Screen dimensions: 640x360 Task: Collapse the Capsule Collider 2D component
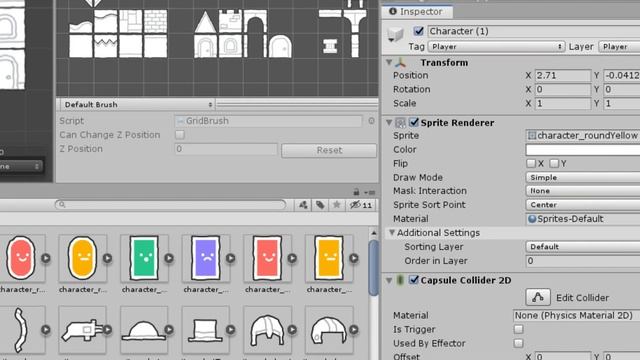point(389,280)
